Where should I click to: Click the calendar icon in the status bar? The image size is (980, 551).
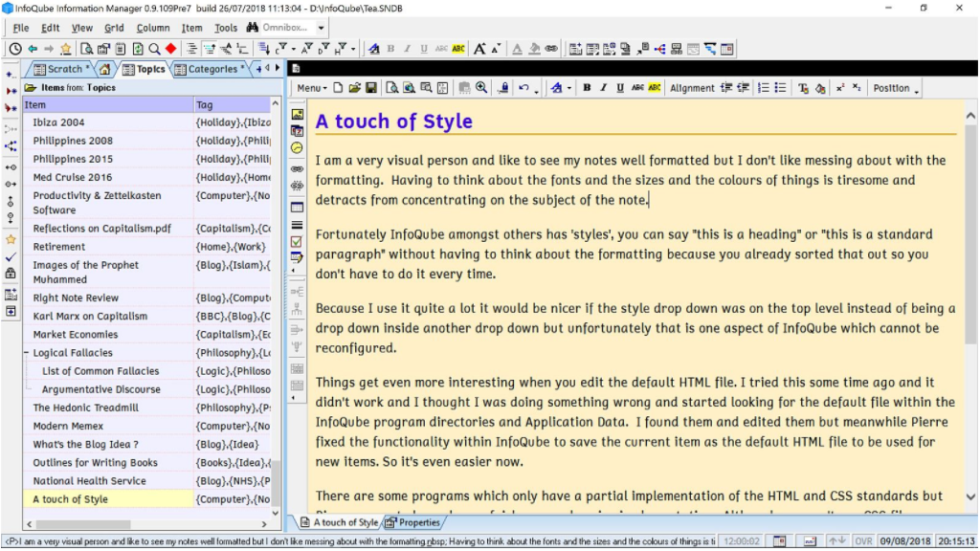[x=779, y=541]
